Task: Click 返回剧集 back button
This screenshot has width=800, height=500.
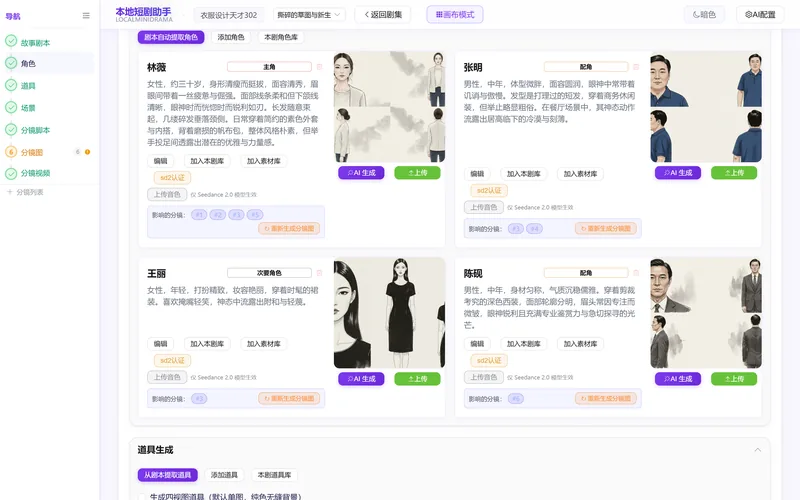Action: 383,14
